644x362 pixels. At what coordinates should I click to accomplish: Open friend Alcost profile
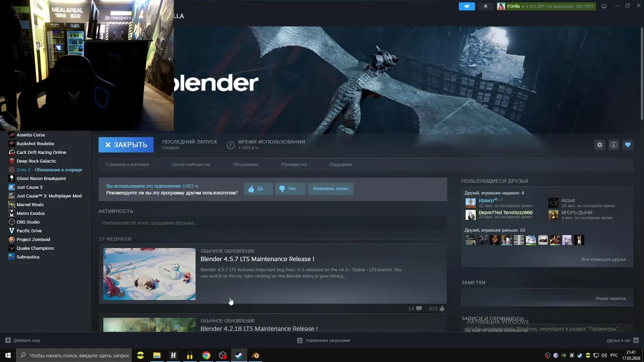click(x=568, y=201)
